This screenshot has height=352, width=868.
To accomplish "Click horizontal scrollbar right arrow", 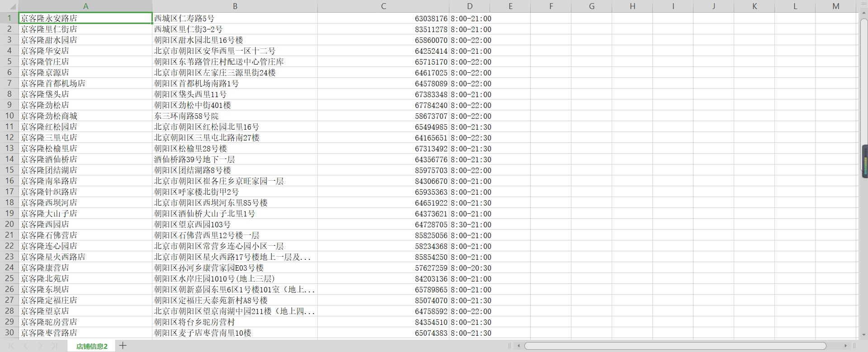I will point(846,346).
